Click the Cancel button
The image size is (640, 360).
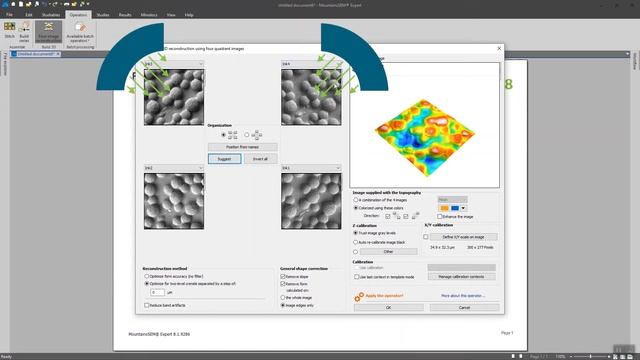[x=464, y=307]
